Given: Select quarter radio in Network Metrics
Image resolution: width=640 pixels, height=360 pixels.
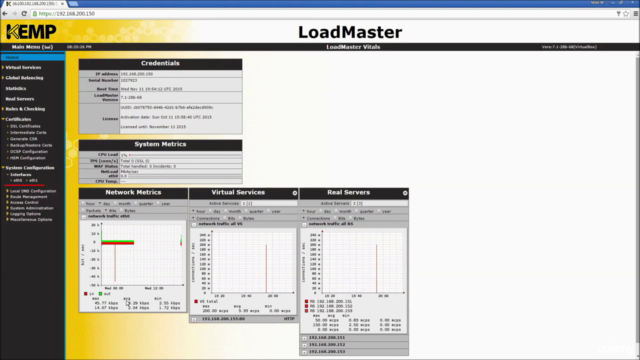Looking at the screenshot, I should [x=136, y=203].
